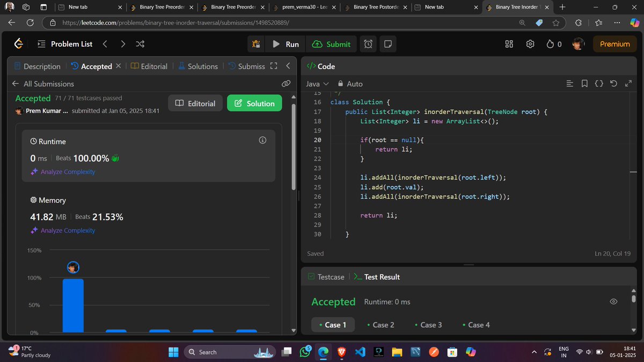
Task: Open the debugger icon beside Run
Action: click(256, 44)
